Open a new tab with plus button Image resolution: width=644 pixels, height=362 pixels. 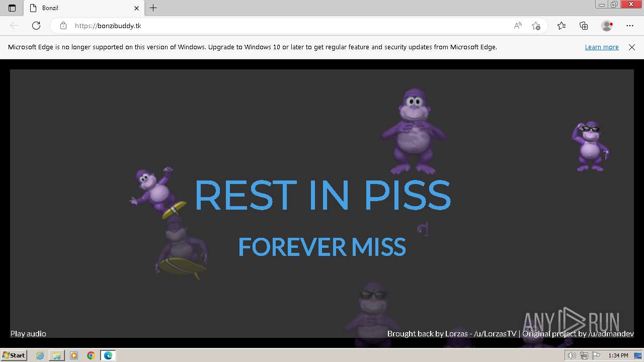[x=153, y=8]
